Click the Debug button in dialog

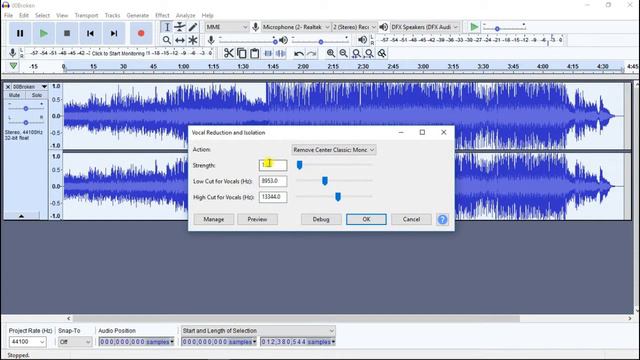coord(321,220)
